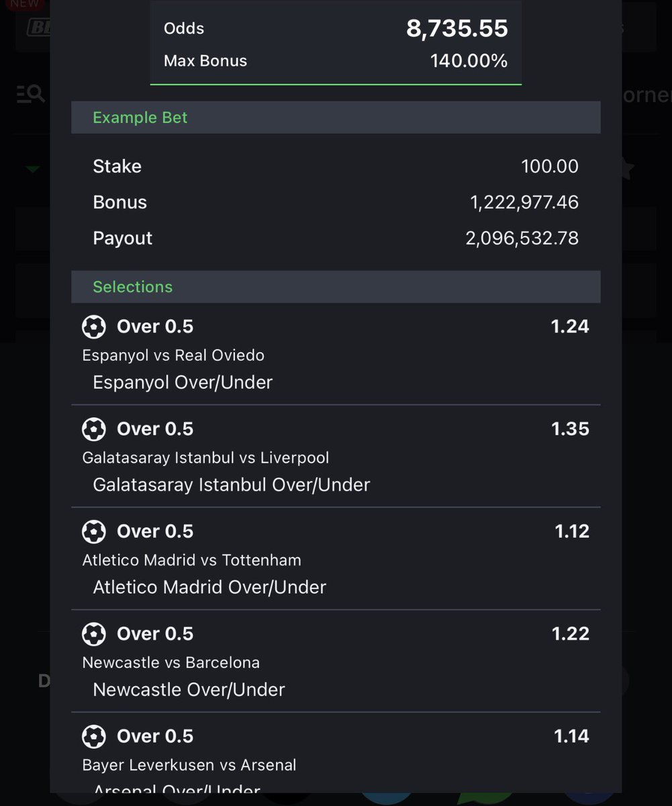Click the 'Newcastle Over/Under' market label
This screenshot has width=672, height=806.
pos(189,690)
